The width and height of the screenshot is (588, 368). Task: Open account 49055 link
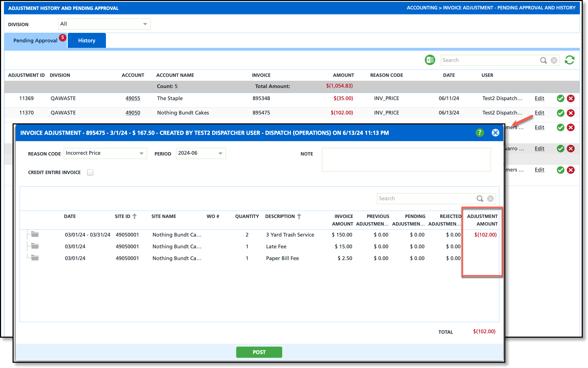click(x=133, y=99)
